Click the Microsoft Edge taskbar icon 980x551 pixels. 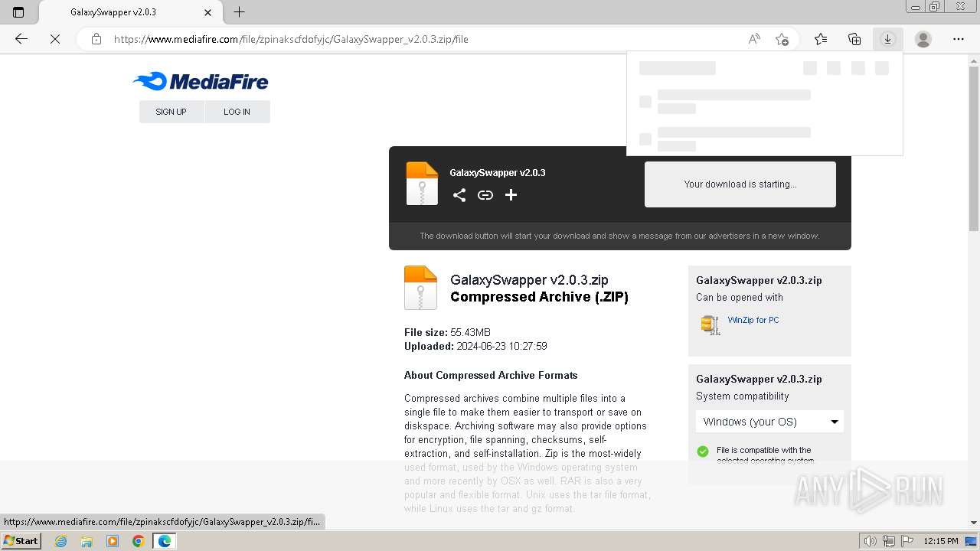[x=165, y=541]
